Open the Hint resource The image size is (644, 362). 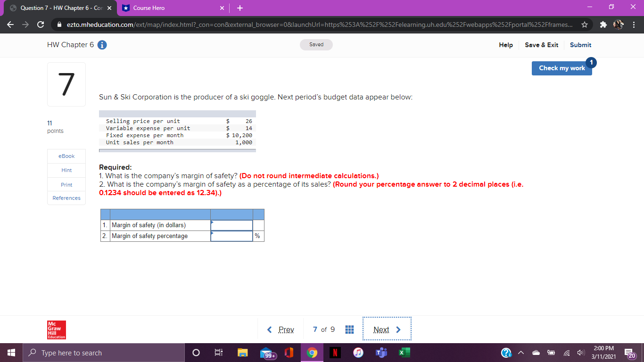(66, 170)
